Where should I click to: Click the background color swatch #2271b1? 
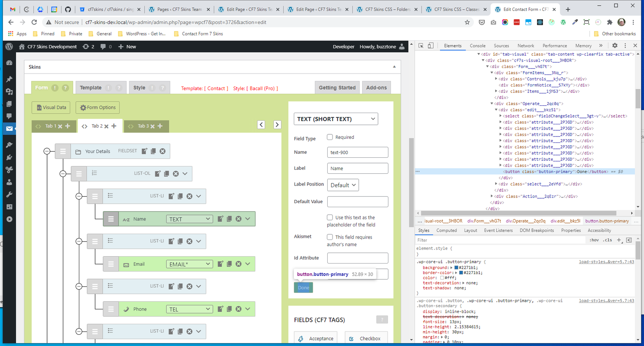click(x=456, y=268)
